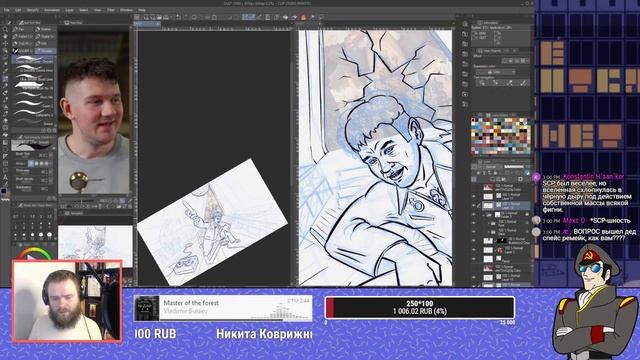Click the bearded streamer webcam frame
This screenshot has height=360, width=640.
click(67, 301)
